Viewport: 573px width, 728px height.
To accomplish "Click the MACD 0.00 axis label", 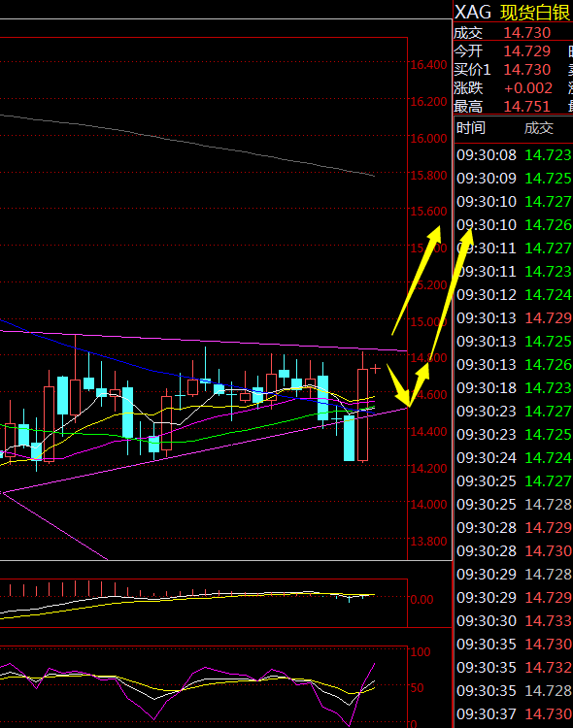I will 421,600.
